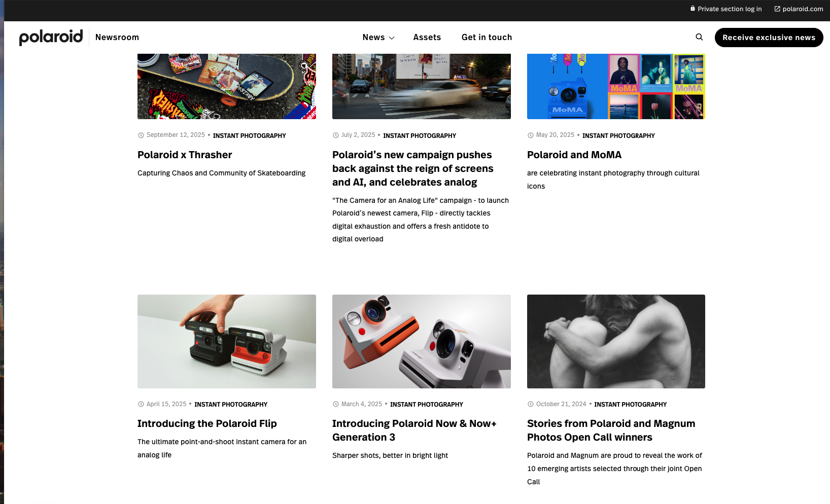830x504 pixels.
Task: Click the external link icon beside polaroid.com
Action: click(777, 9)
